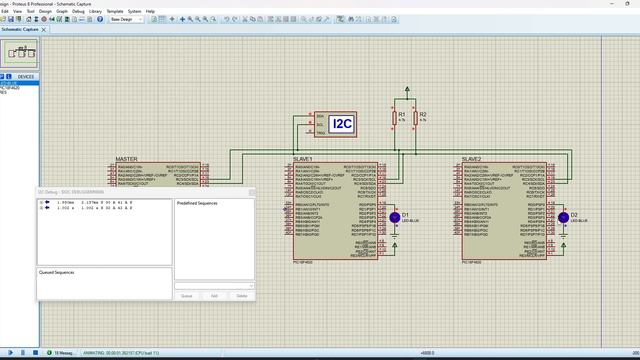Click the Save Project toolbar icon

(11, 19)
